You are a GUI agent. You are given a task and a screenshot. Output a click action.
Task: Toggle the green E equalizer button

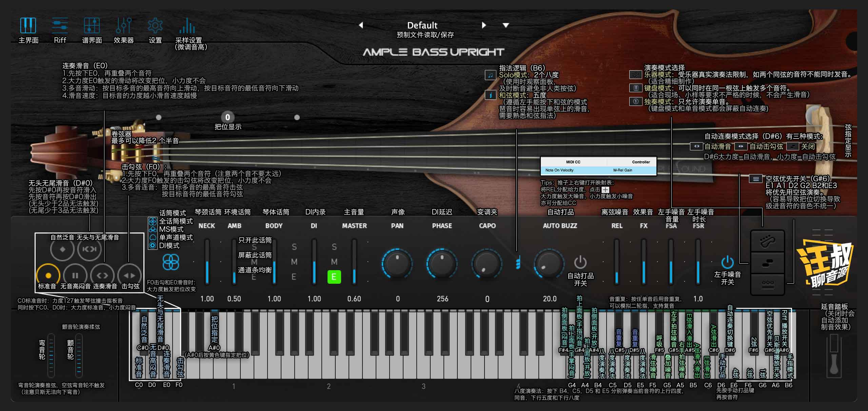(x=334, y=277)
